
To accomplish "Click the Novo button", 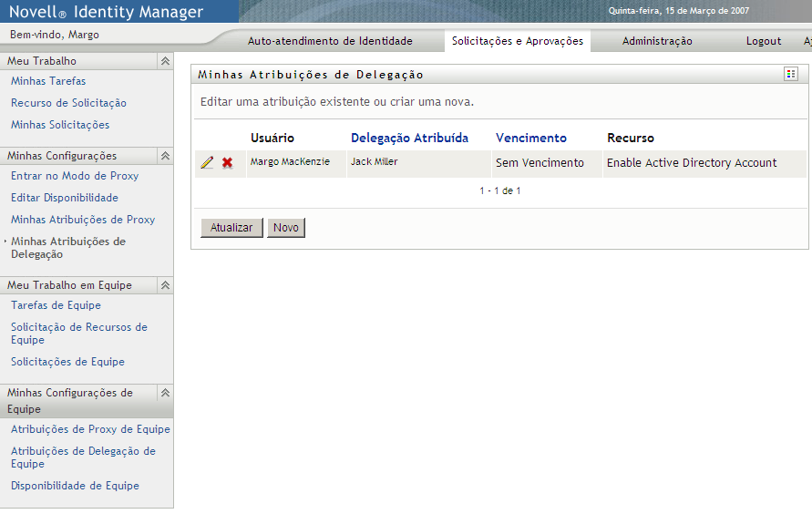I will pos(286,228).
